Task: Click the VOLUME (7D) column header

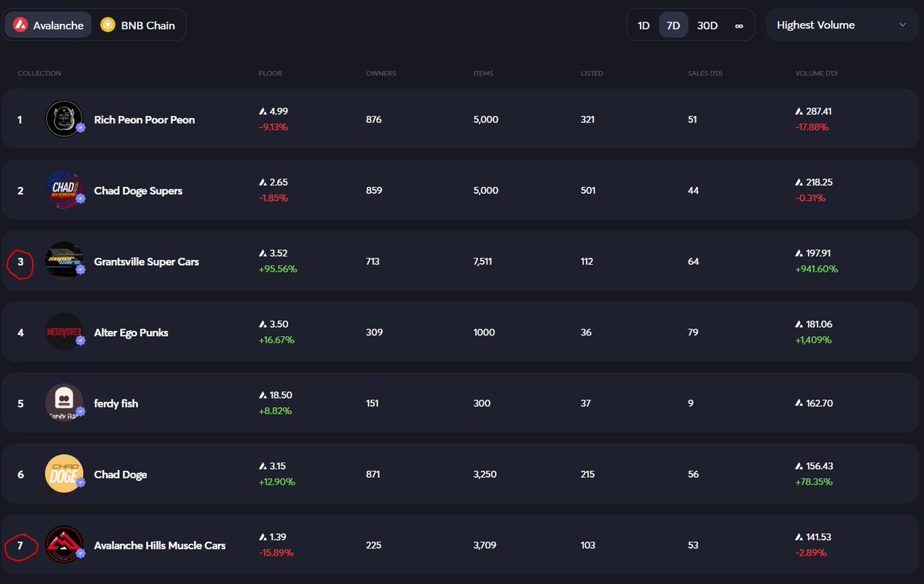Action: click(815, 74)
